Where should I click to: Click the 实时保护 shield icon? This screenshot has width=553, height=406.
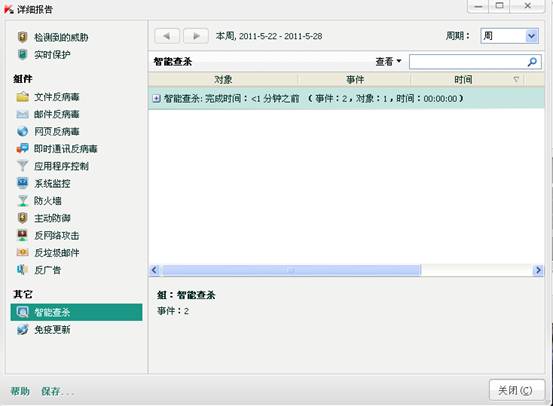23,55
